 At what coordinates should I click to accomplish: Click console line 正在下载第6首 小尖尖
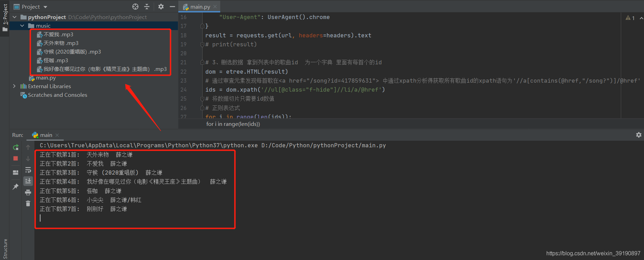[90, 200]
